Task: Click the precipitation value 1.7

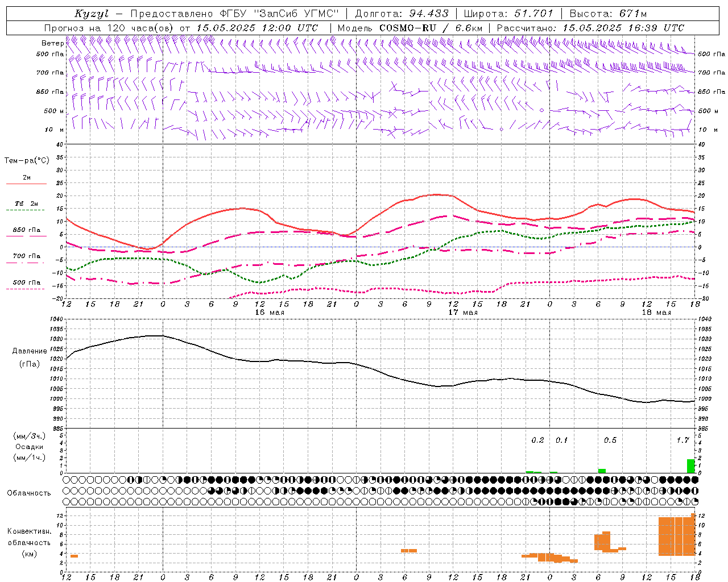Action: 682,440
